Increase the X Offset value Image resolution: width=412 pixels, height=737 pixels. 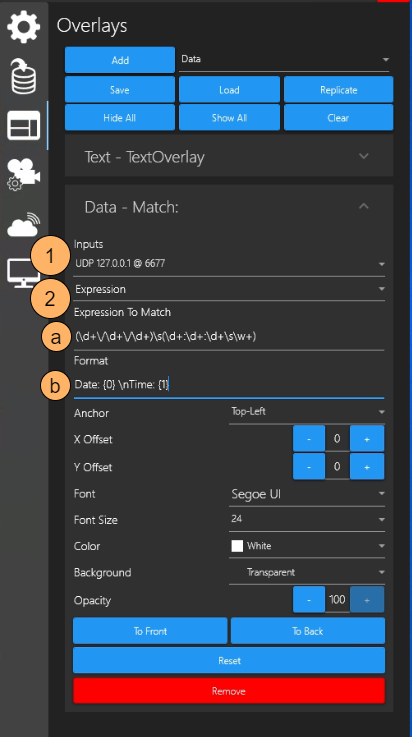(x=367, y=439)
